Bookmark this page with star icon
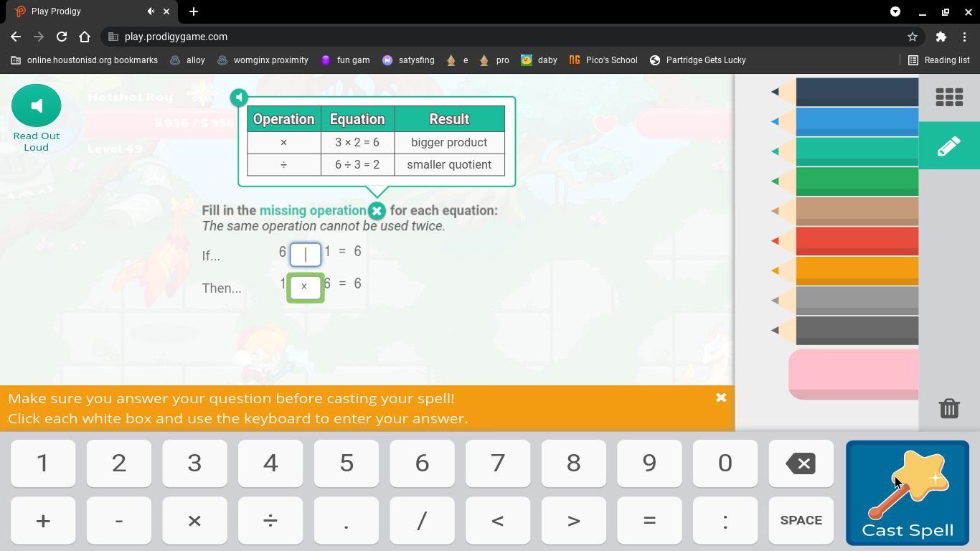The height and width of the screenshot is (551, 980). [913, 37]
